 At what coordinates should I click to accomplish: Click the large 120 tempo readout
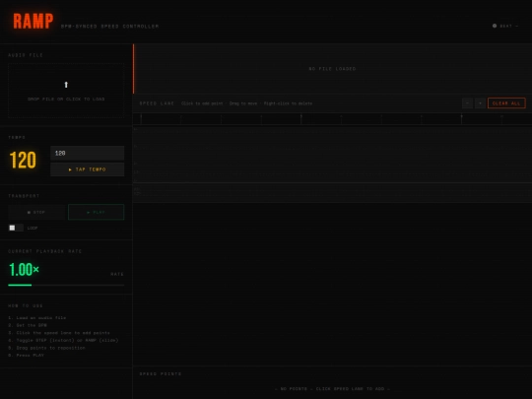[x=23, y=161]
